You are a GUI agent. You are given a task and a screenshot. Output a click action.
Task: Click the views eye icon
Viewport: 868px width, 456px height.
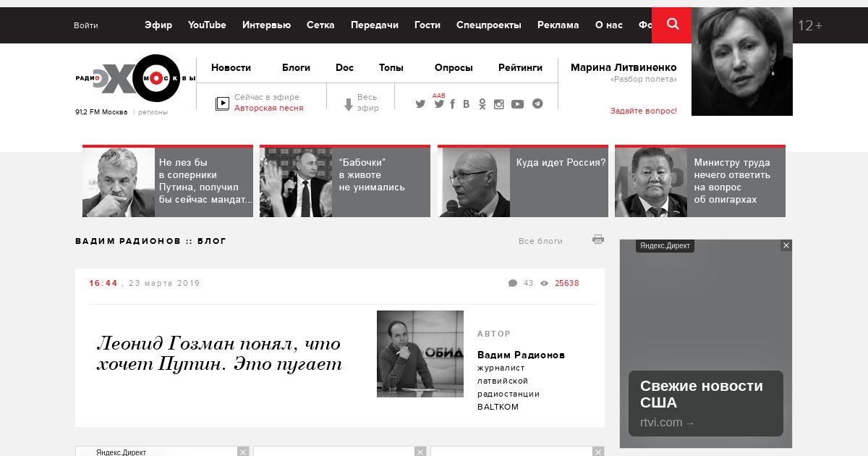pyautogui.click(x=544, y=283)
